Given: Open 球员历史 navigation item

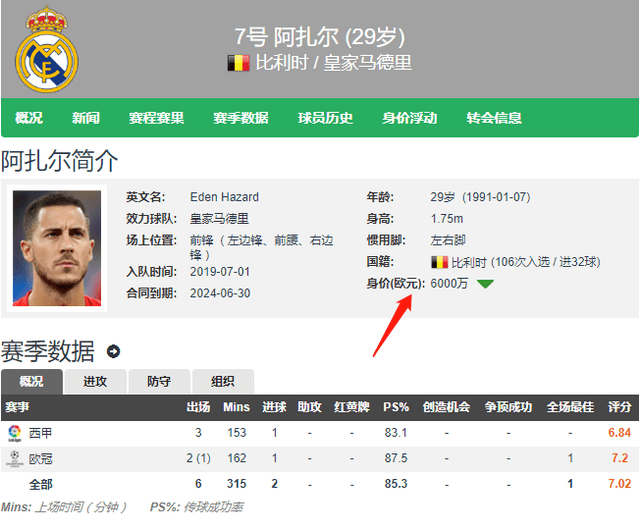Looking at the screenshot, I should (x=325, y=118).
